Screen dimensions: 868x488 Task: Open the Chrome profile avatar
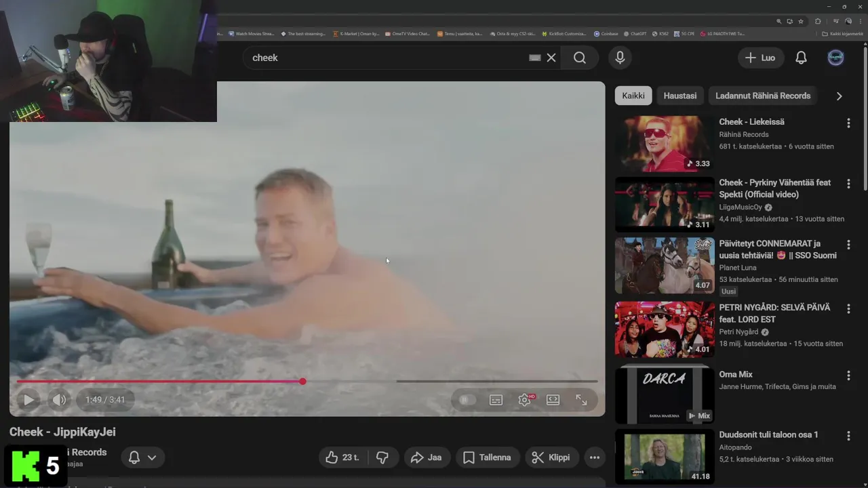848,21
